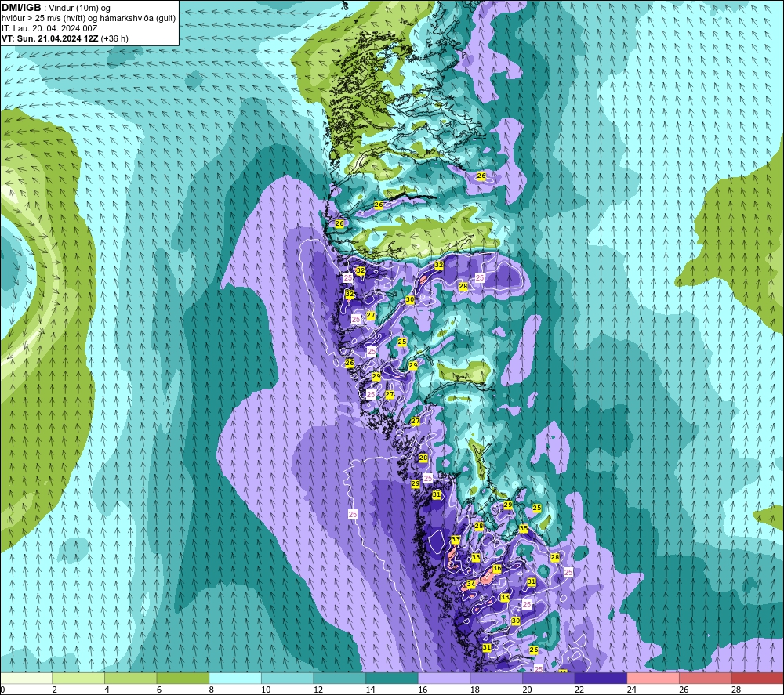The height and width of the screenshot is (695, 784).
Task: Click the red scale segment above 28 m/s
Action: [x=757, y=678]
